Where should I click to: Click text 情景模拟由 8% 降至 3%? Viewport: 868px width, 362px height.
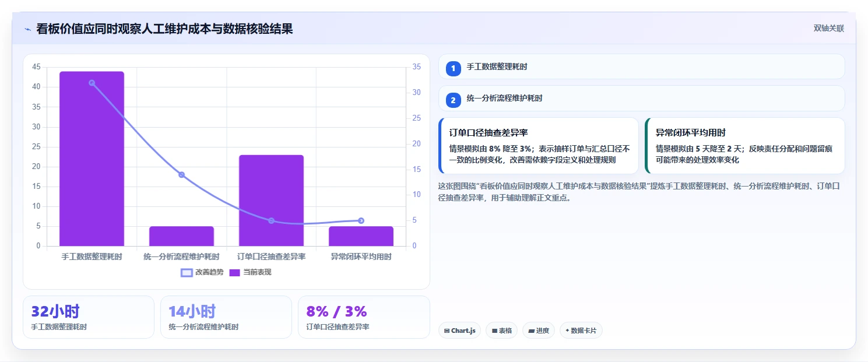(491, 149)
